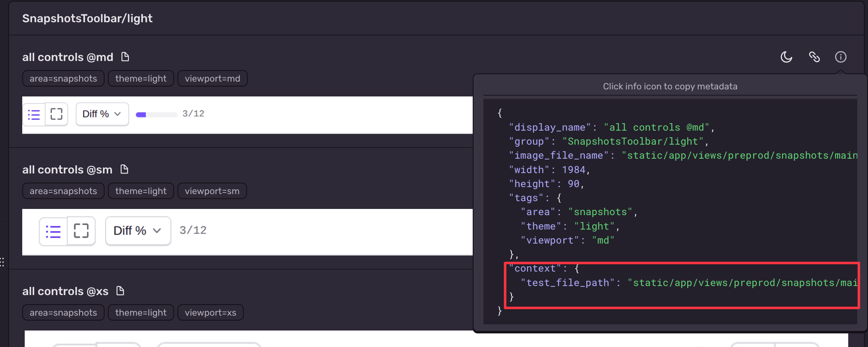
Task: Click the "width": 1984 line
Action: pos(550,170)
